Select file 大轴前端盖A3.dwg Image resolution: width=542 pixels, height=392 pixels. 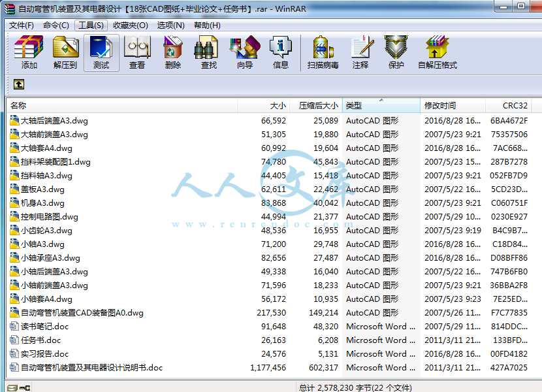click(x=54, y=134)
